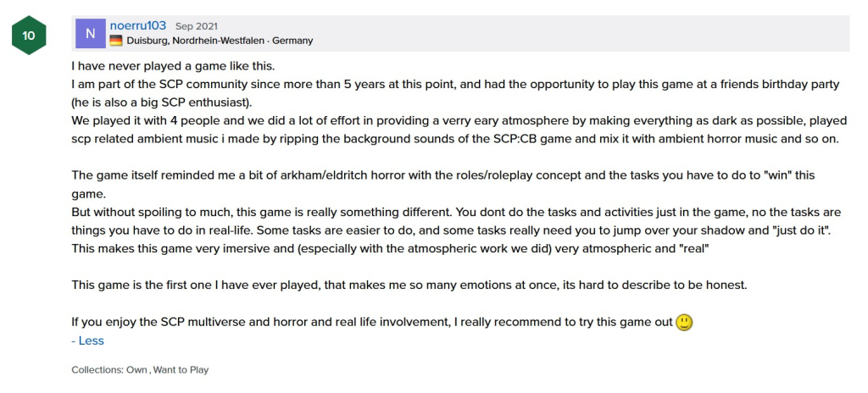This screenshot has height=393, width=868.
Task: Click the yellow smiley emoji
Action: coord(684,323)
